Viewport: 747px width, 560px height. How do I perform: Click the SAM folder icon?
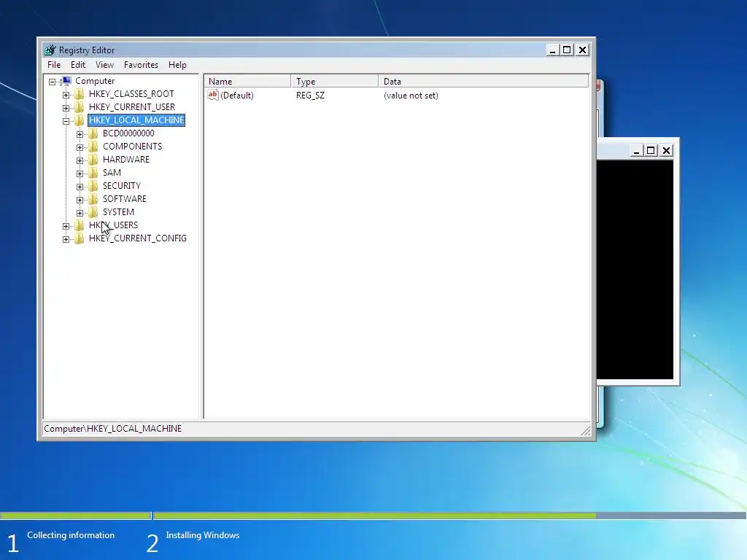click(93, 172)
